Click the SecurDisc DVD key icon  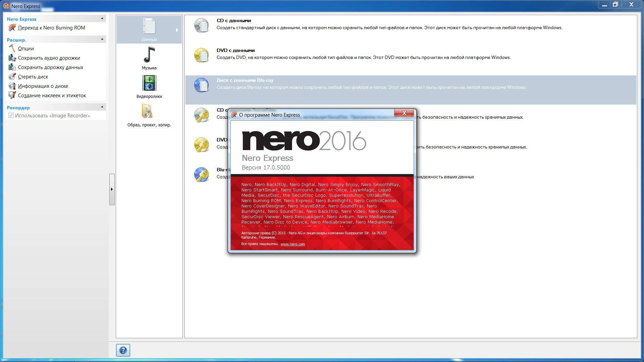(201, 145)
